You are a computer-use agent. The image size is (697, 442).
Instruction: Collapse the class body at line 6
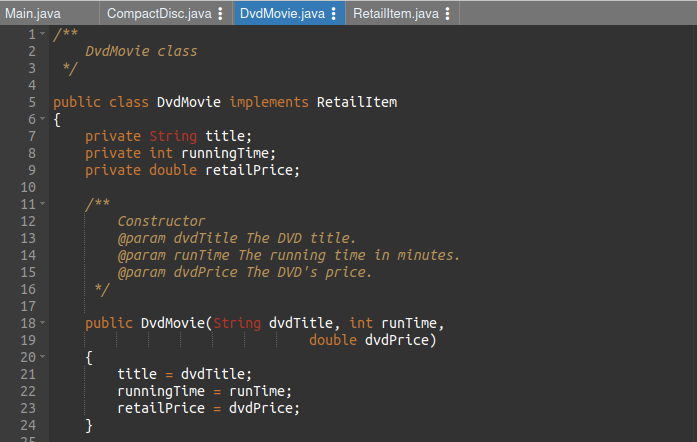[x=42, y=120]
